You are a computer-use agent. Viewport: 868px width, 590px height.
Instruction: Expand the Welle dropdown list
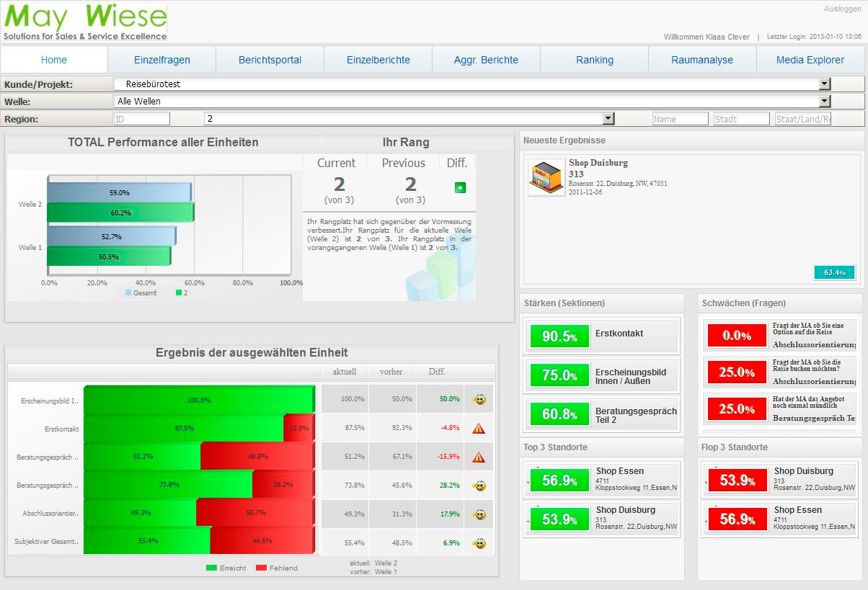coord(825,102)
